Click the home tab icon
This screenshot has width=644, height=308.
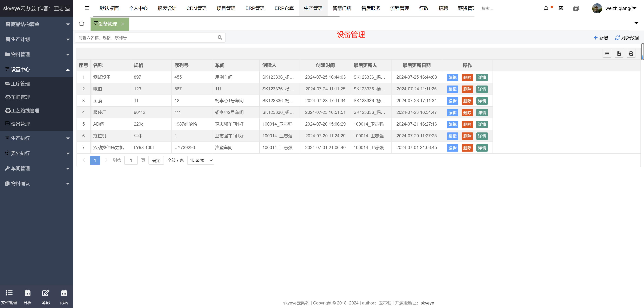pos(82,23)
